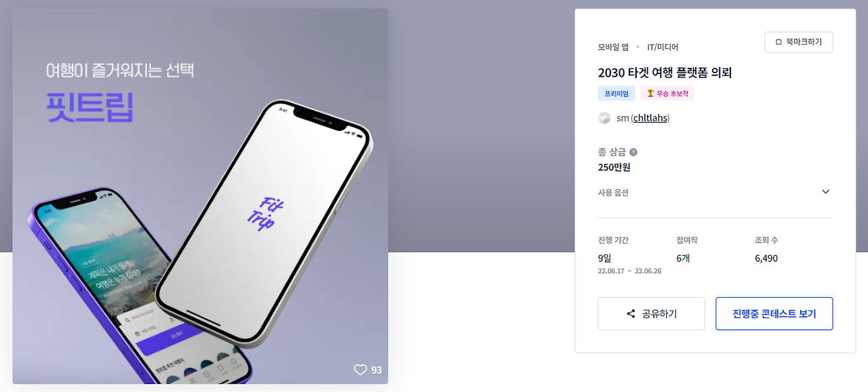This screenshot has width=868, height=392.
Task: Select the 모바일 앱 category
Action: (613, 47)
